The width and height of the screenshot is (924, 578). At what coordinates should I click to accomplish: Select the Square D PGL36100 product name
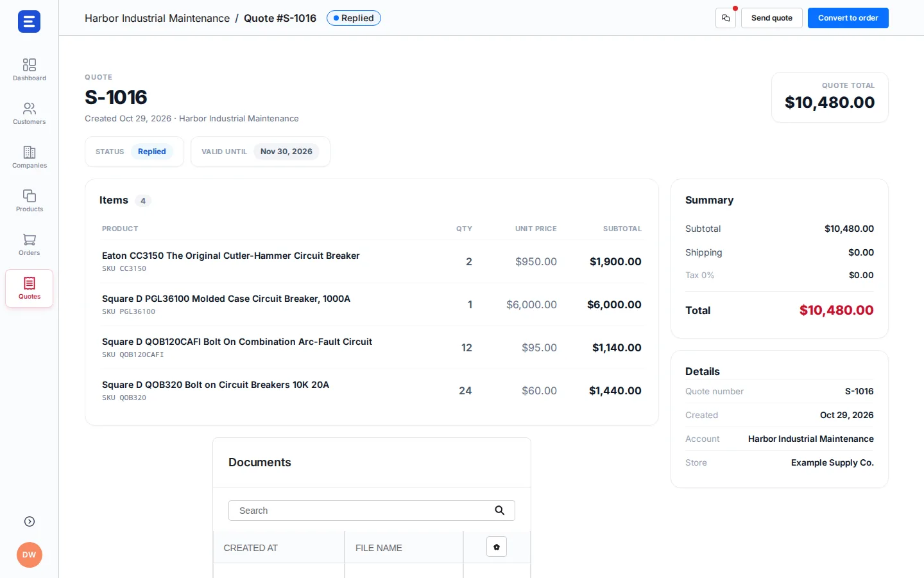[227, 299]
